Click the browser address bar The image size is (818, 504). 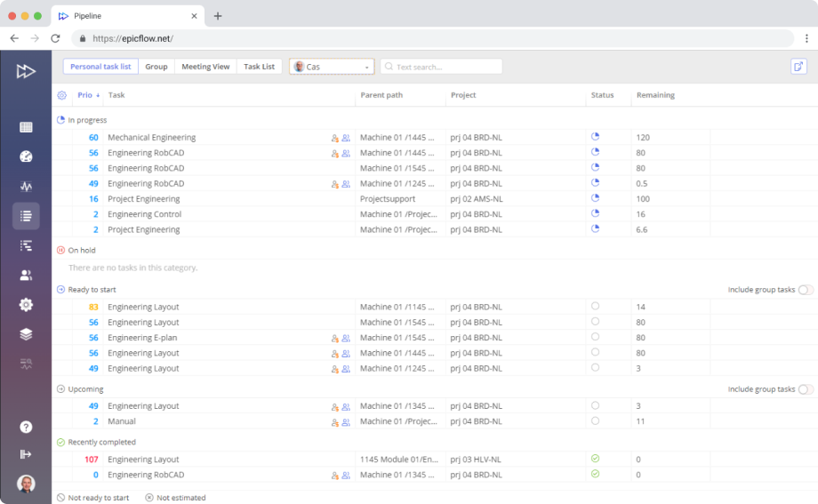[x=433, y=38]
